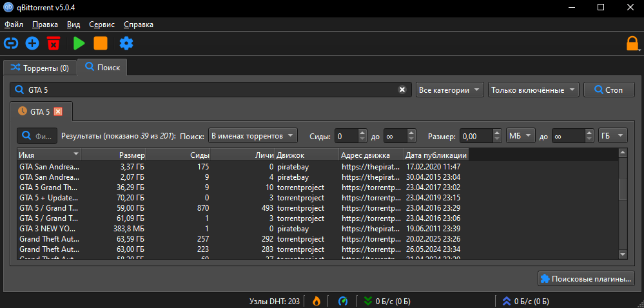
Task: Select the 59,00 ГБ GTA 5 result
Action: click(x=243, y=207)
